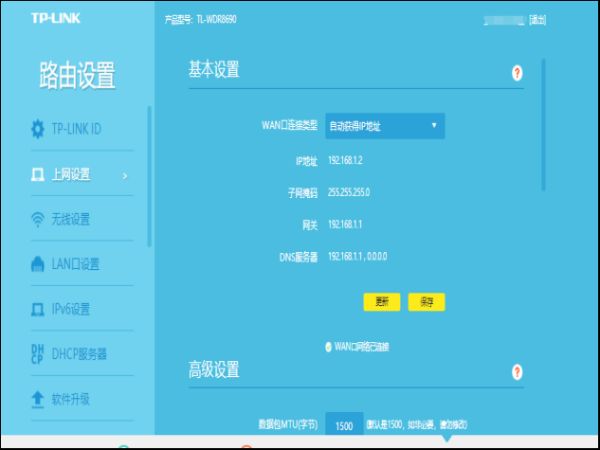Click the MTU default 1500 hint text

coord(417,425)
